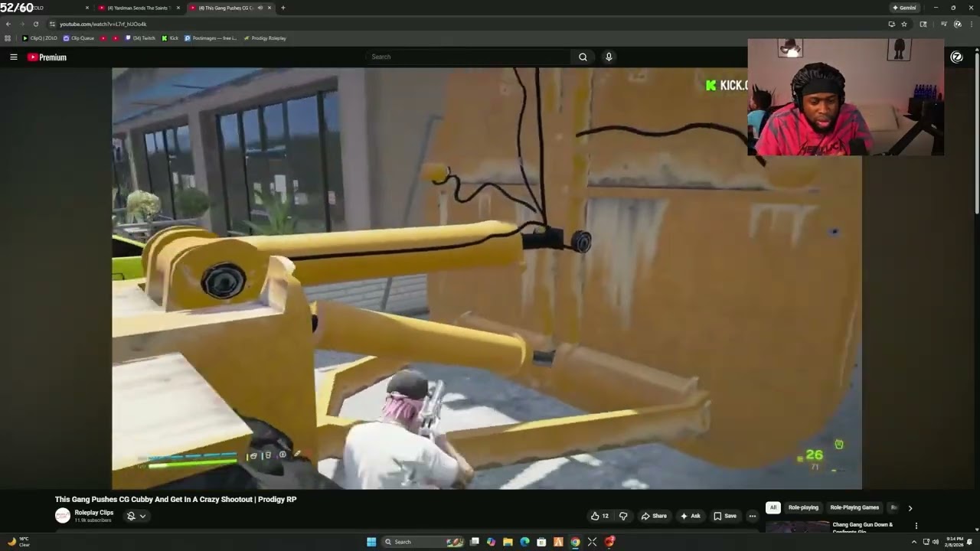980x551 pixels.
Task: Open the clock and date flyout
Action: point(954,542)
